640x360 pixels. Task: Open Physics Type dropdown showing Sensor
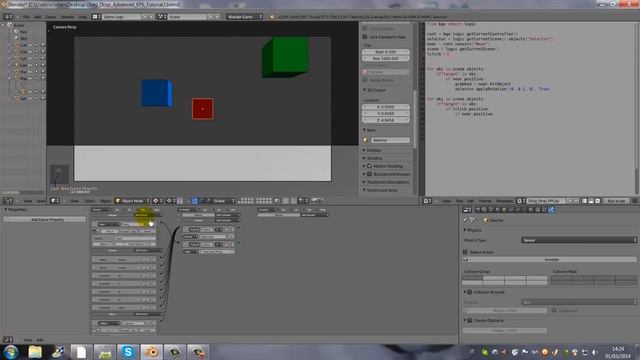click(579, 240)
